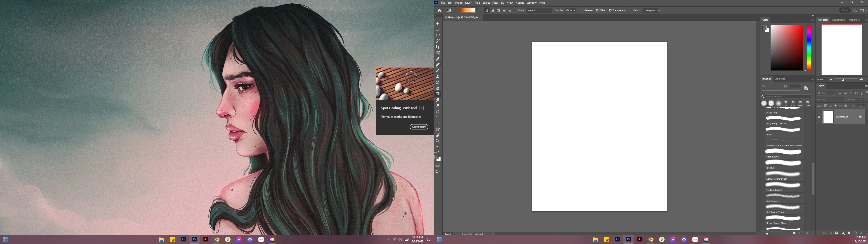Open the Method Perceptual dropdown
Viewport: 868px width, 244px height.
coord(651,10)
